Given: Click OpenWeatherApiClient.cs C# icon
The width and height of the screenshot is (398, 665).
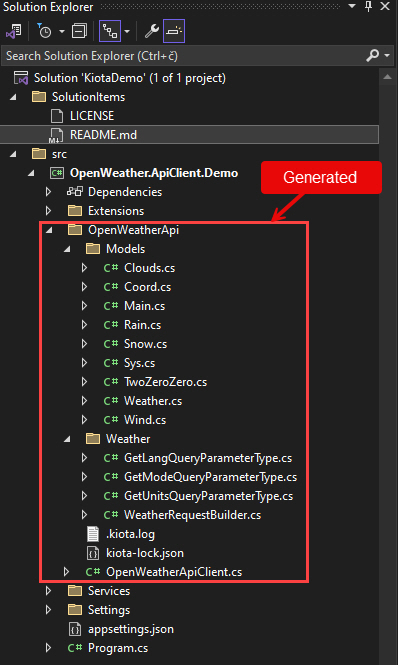Looking at the screenshot, I should point(93,572).
